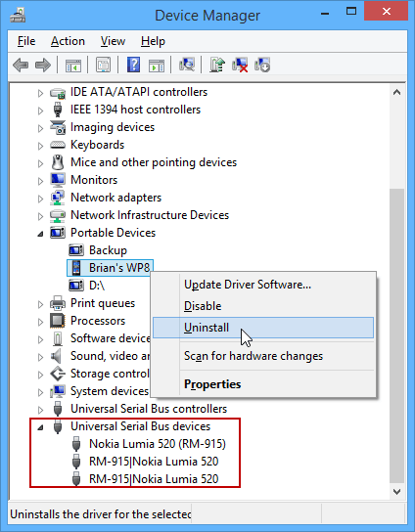Click the scrollbar up arrow
The height and width of the screenshot is (532, 415).
(397, 92)
